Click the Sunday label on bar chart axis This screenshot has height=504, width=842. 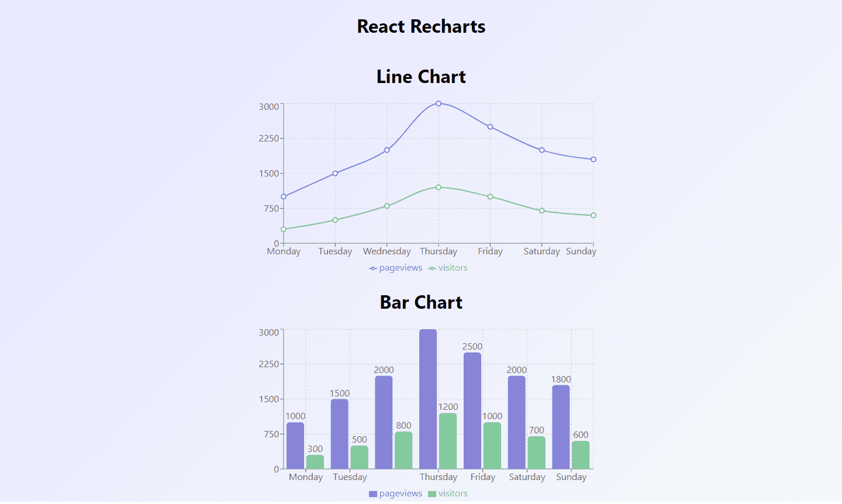[571, 478]
